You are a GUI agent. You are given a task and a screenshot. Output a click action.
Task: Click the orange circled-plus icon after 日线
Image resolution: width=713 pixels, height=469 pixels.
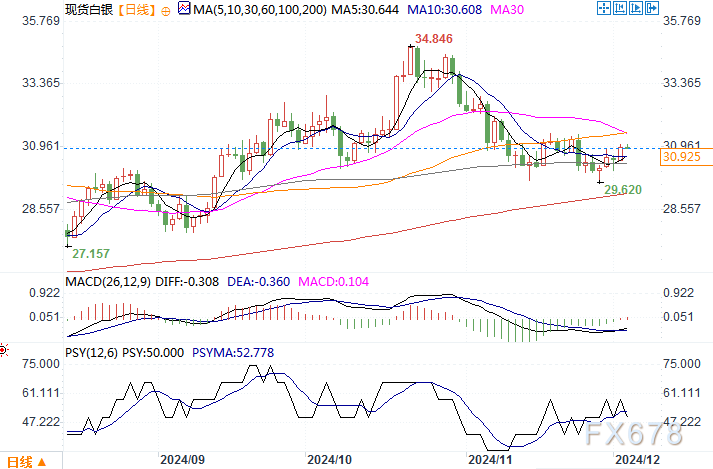tap(166, 11)
